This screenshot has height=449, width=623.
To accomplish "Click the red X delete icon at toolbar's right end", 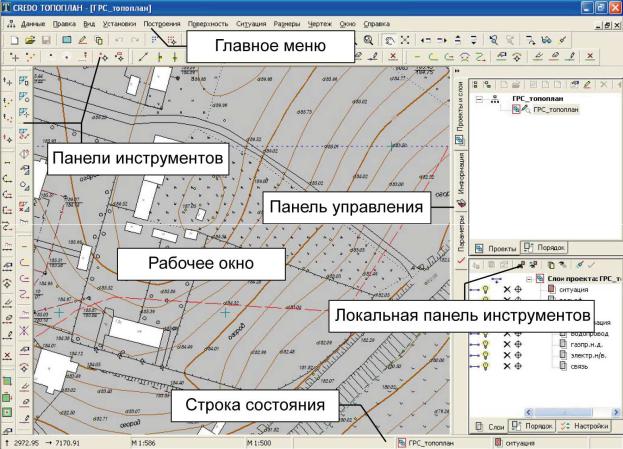I will coord(590,56).
